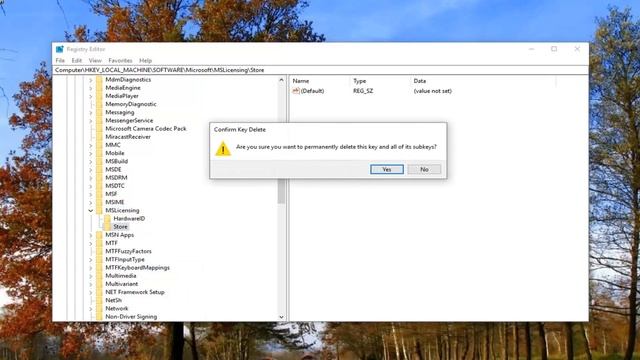
Task: Click the MMC folder icon
Action: (x=99, y=145)
